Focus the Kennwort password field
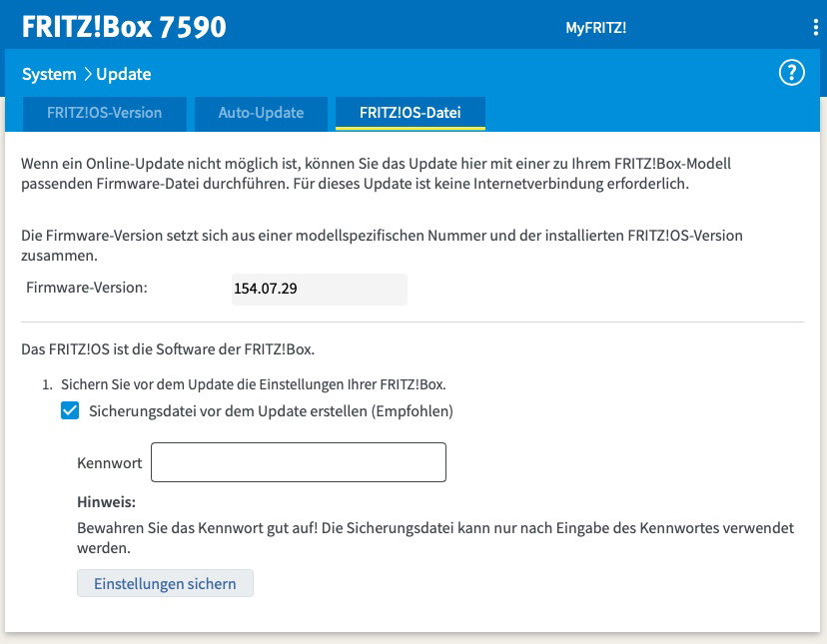This screenshot has height=644, width=827. [x=298, y=463]
